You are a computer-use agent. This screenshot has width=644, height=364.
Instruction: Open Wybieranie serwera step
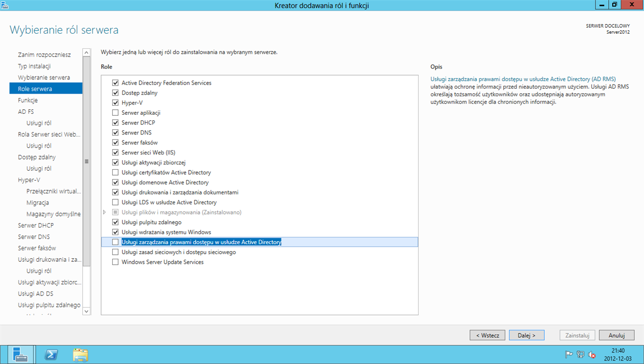[x=44, y=78]
